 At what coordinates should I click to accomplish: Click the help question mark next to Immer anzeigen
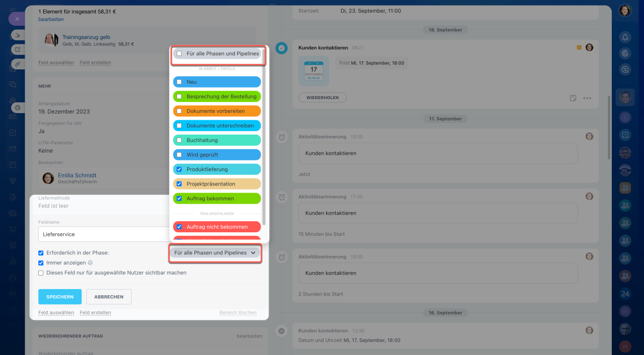pyautogui.click(x=90, y=263)
